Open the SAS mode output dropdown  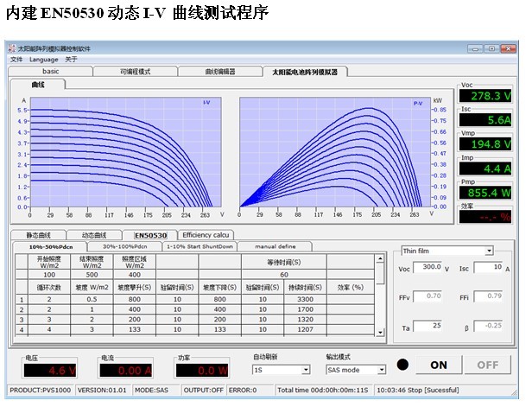pyautogui.click(x=381, y=370)
